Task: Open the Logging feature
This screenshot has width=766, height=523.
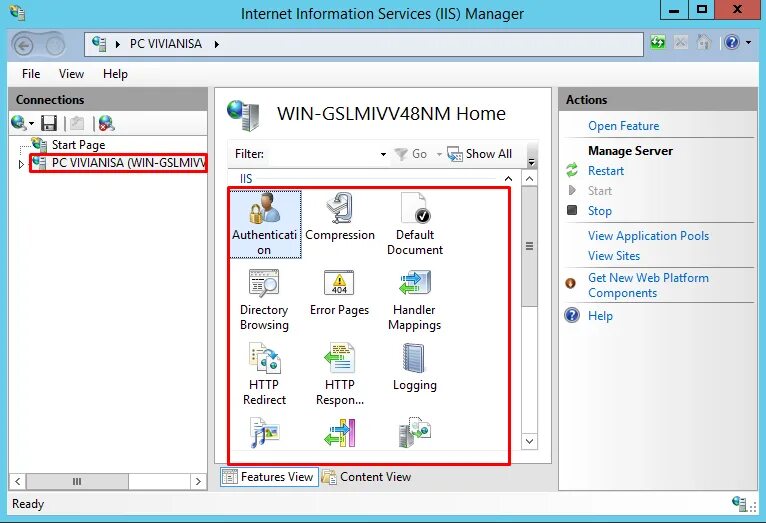Action: click(415, 367)
